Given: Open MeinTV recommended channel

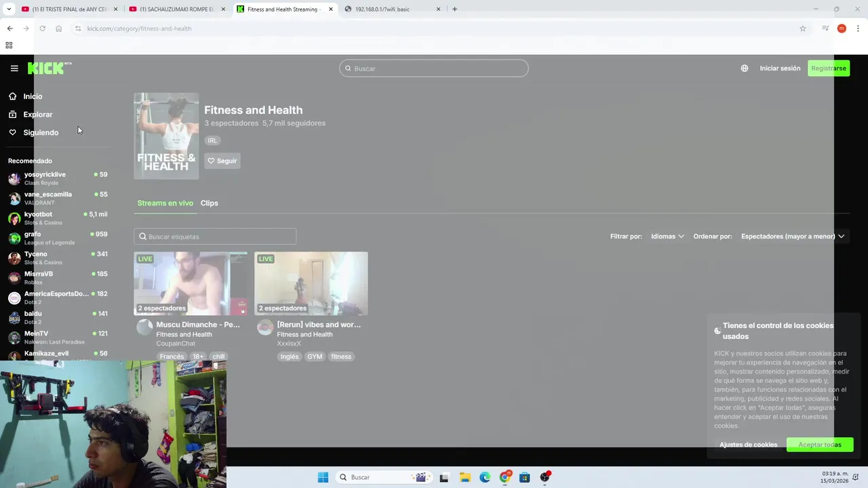Looking at the screenshot, I should tap(58, 338).
